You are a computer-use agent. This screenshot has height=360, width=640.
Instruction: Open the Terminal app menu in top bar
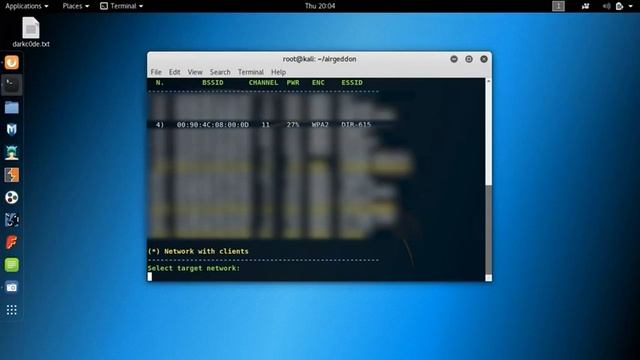[122, 6]
